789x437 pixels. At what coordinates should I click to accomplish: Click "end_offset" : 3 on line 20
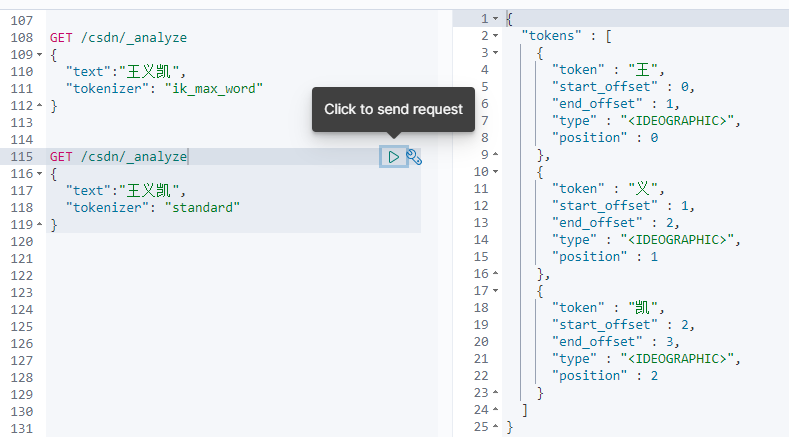(x=612, y=341)
